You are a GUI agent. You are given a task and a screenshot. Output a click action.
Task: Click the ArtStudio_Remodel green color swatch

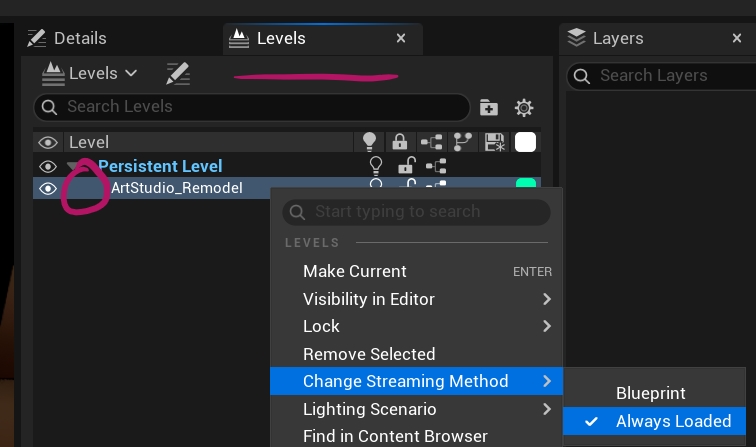point(525,184)
